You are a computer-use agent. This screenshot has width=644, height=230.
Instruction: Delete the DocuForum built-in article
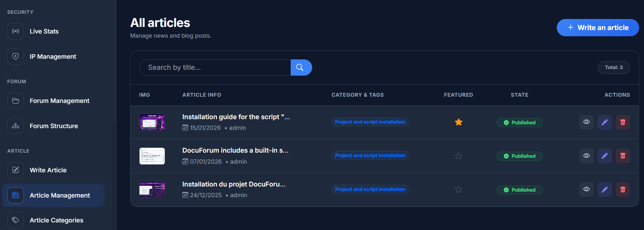pos(623,156)
